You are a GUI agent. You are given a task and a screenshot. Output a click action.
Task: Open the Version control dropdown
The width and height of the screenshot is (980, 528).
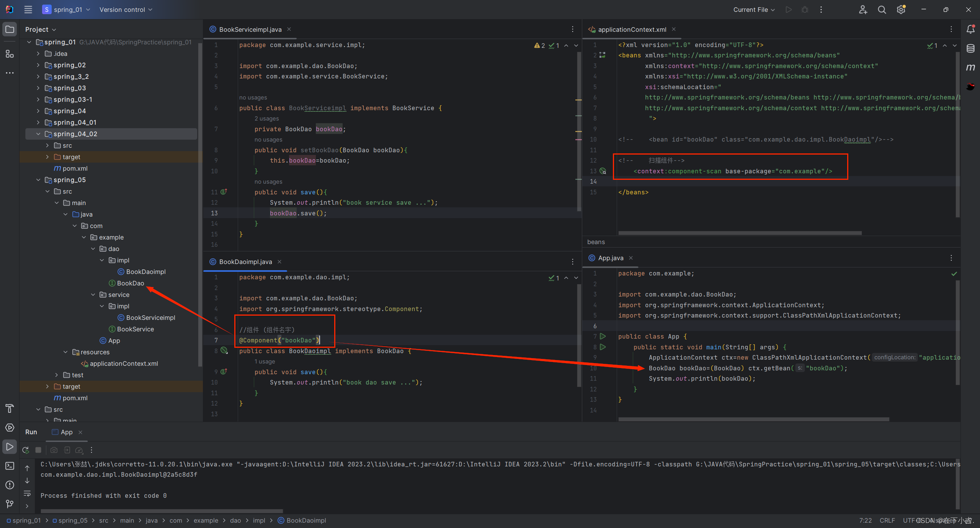click(x=126, y=10)
